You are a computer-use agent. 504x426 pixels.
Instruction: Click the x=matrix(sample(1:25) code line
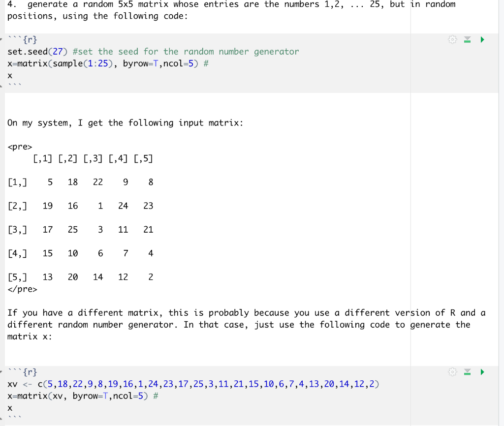click(108, 63)
